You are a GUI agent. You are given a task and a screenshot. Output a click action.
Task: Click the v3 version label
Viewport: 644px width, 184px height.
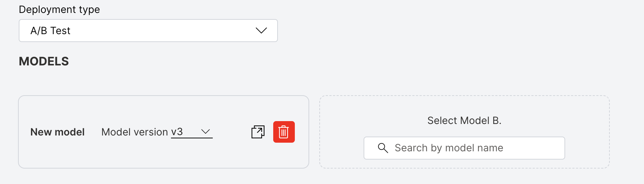pos(177,132)
